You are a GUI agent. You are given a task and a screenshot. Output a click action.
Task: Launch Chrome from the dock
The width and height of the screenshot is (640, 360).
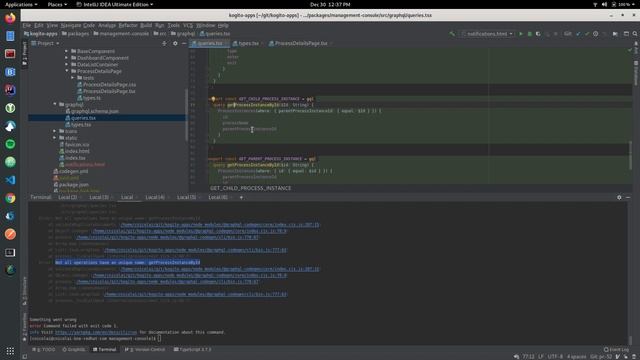pyautogui.click(x=10, y=198)
